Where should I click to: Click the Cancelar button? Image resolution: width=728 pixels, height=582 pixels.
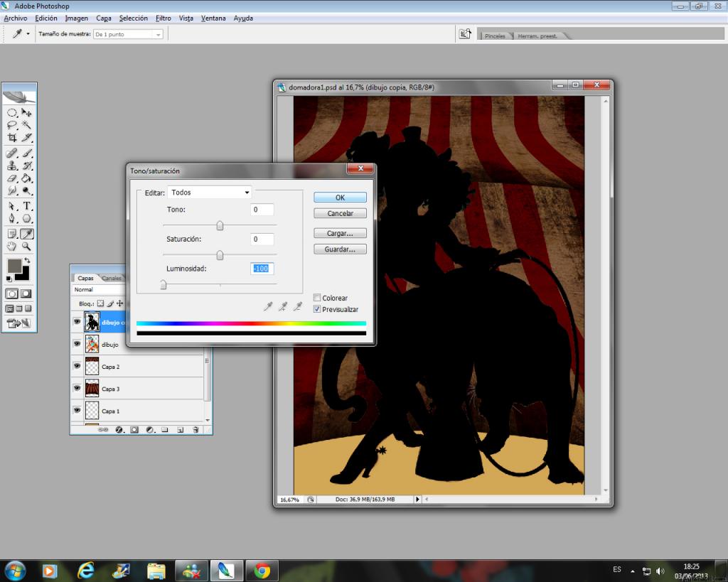pyautogui.click(x=340, y=213)
